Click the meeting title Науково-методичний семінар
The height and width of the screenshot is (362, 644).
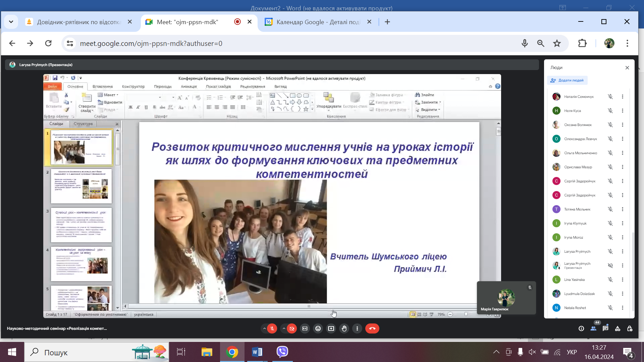(x=57, y=328)
